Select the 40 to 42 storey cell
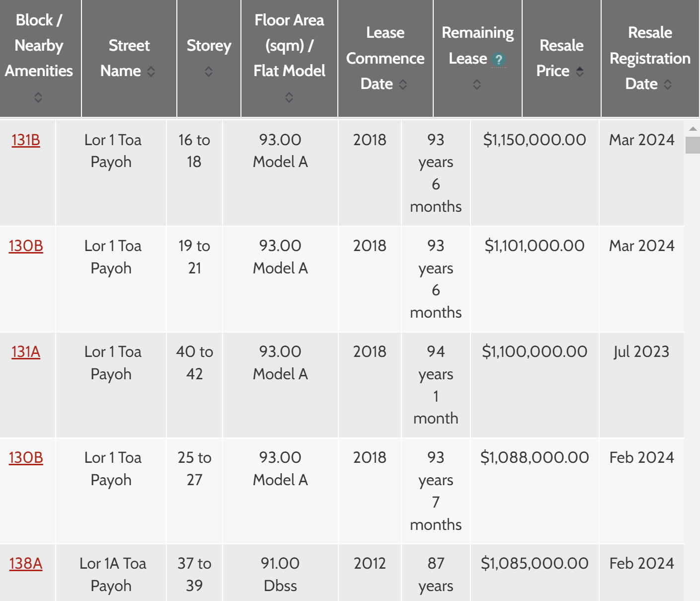The height and width of the screenshot is (601, 700). tap(194, 363)
